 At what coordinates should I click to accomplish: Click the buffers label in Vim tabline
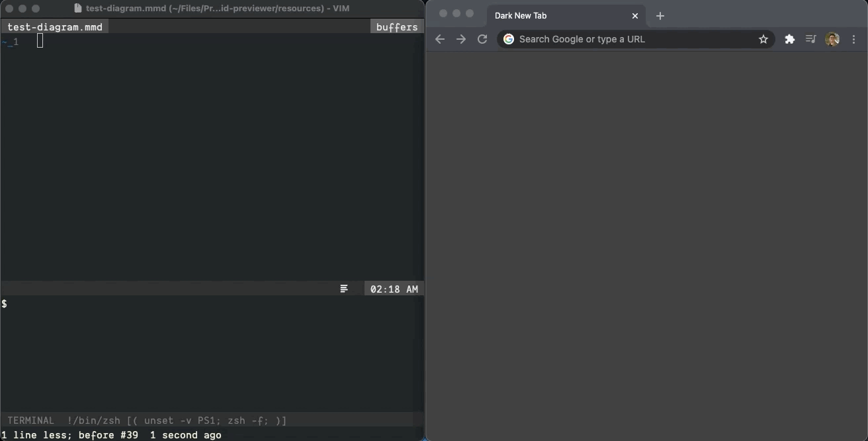tap(397, 27)
